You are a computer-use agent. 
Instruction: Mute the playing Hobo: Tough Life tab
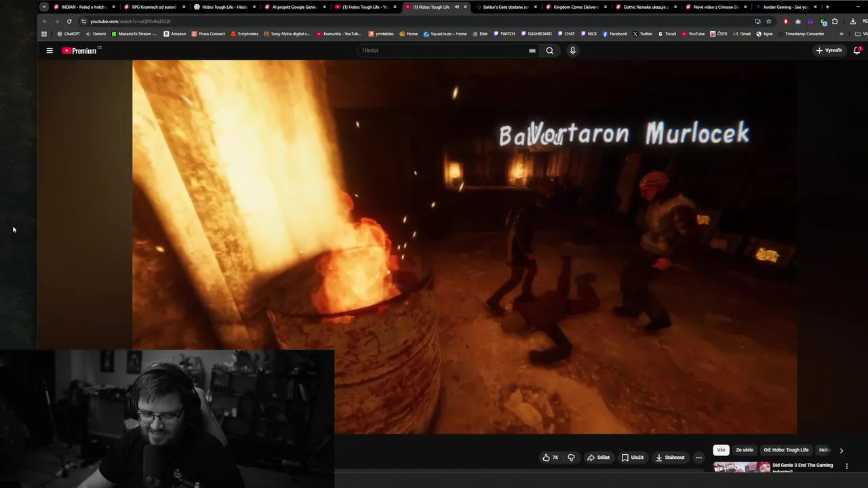pos(456,7)
